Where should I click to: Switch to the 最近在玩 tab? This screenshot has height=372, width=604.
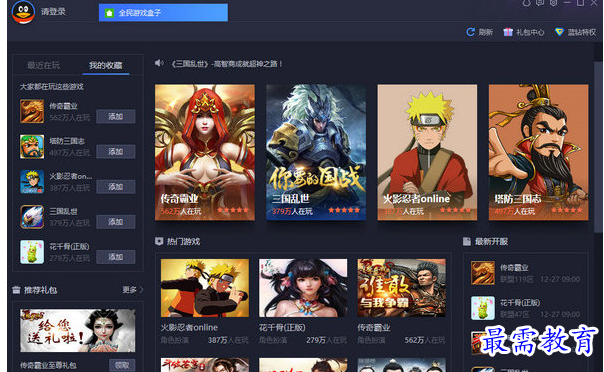pos(44,65)
